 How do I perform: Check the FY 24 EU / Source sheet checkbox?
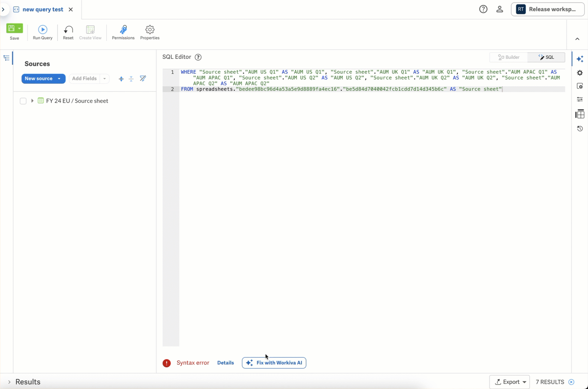23,101
